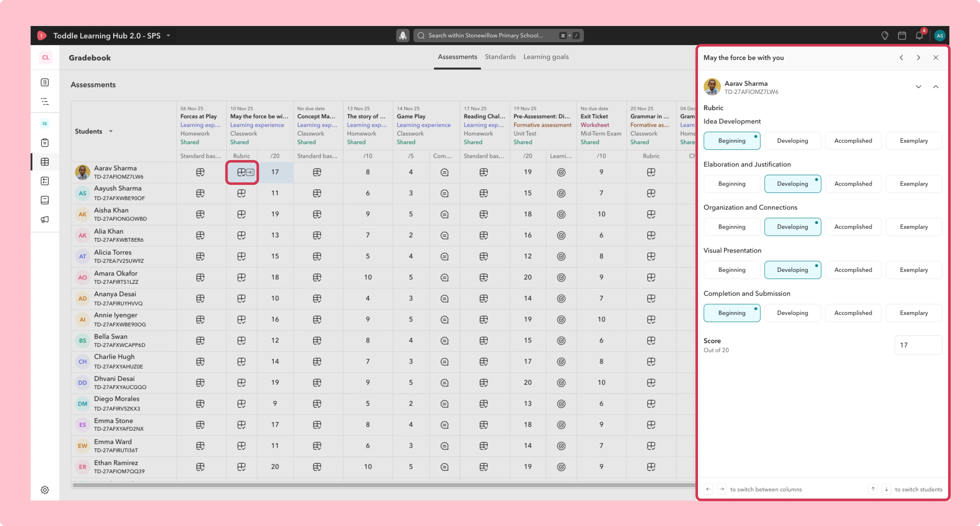Open Bella Swan's Concept Map standards icon
This screenshot has width=980, height=526.
[317, 340]
